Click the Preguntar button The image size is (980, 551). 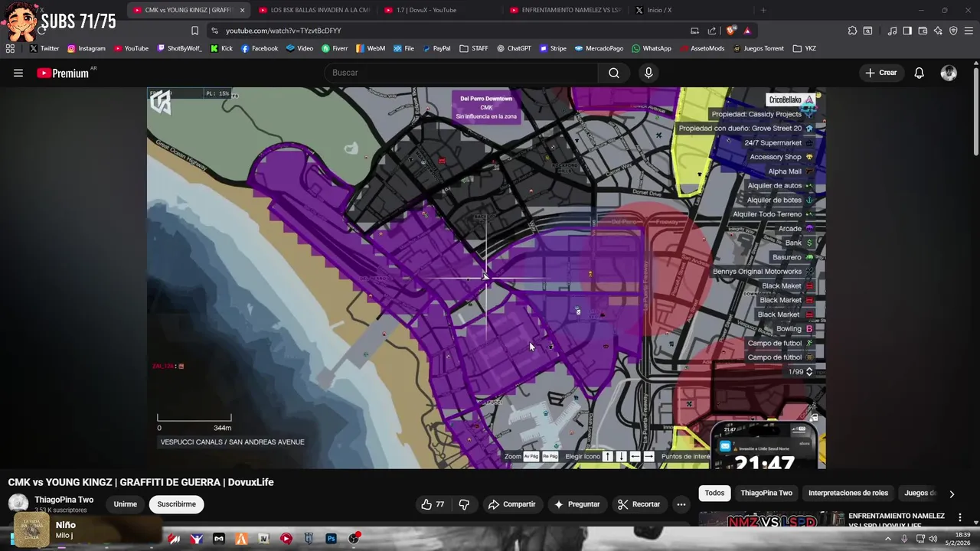click(x=577, y=504)
